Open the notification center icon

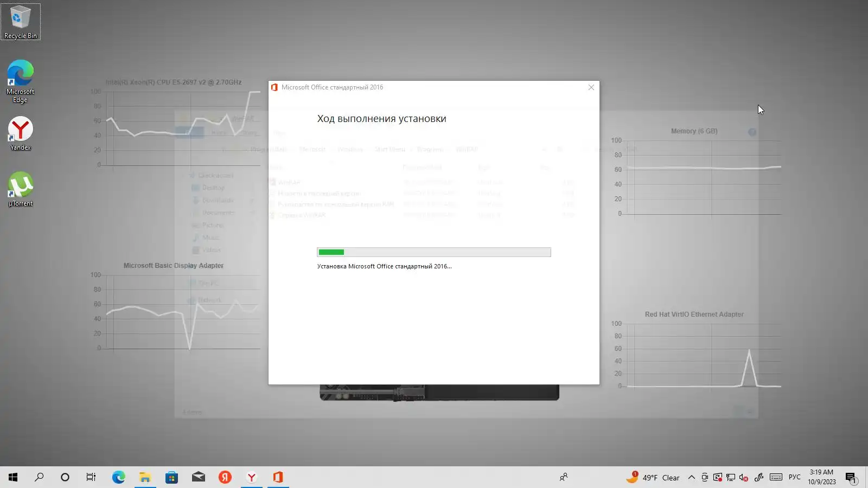click(x=851, y=478)
